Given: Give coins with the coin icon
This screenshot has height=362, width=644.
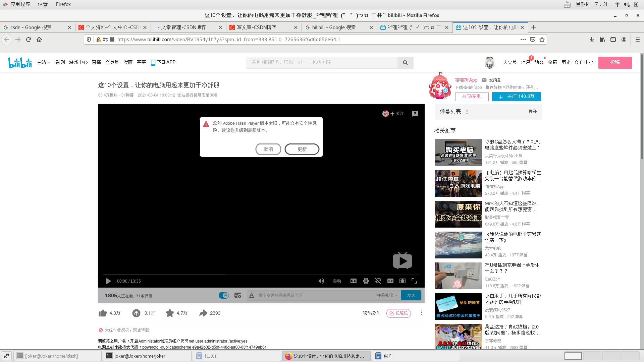Looking at the screenshot, I should click(x=136, y=313).
